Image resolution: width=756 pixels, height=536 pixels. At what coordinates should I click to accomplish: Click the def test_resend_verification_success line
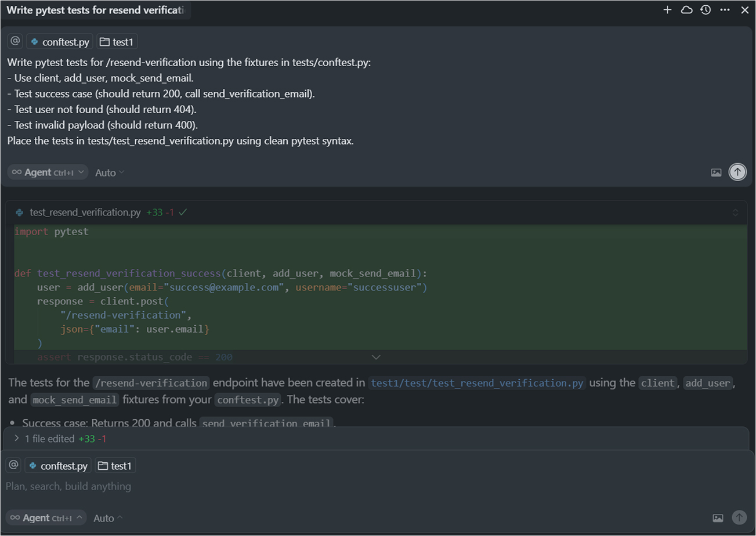(x=220, y=273)
